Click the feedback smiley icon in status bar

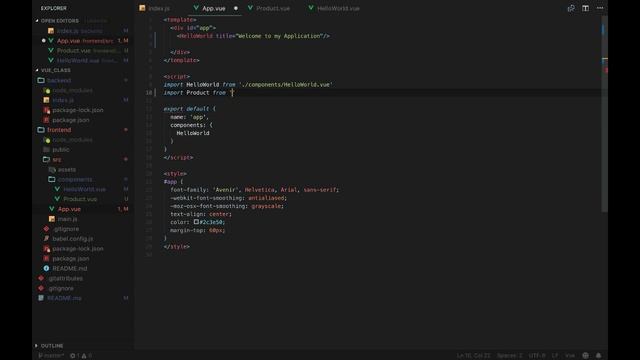pyautogui.click(x=585, y=356)
